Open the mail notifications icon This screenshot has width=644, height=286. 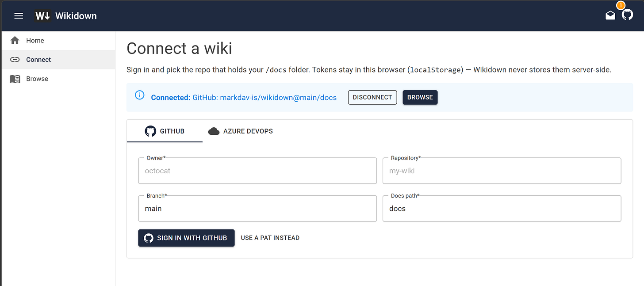tap(610, 15)
